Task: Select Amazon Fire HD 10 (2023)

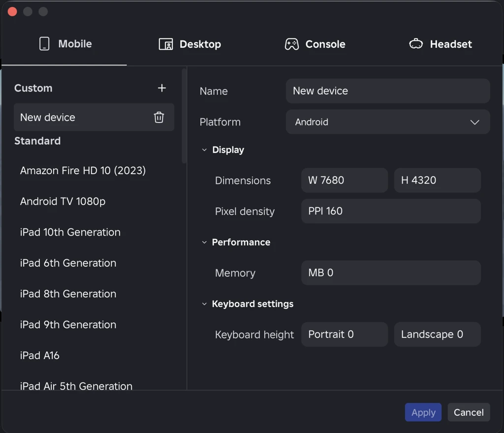Action: coord(94,171)
